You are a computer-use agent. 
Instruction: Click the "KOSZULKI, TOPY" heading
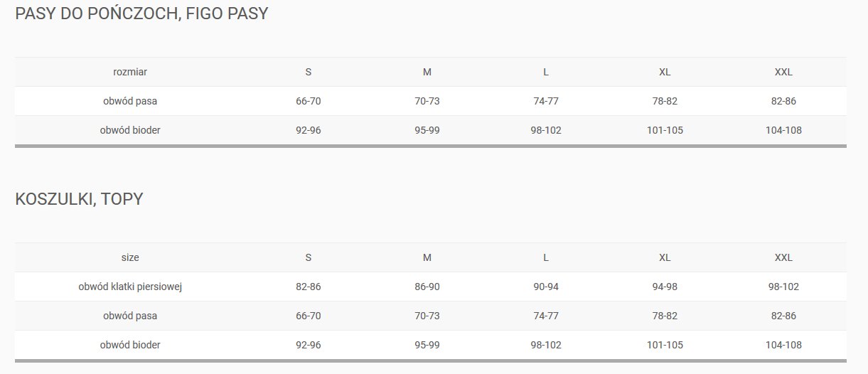click(x=79, y=199)
